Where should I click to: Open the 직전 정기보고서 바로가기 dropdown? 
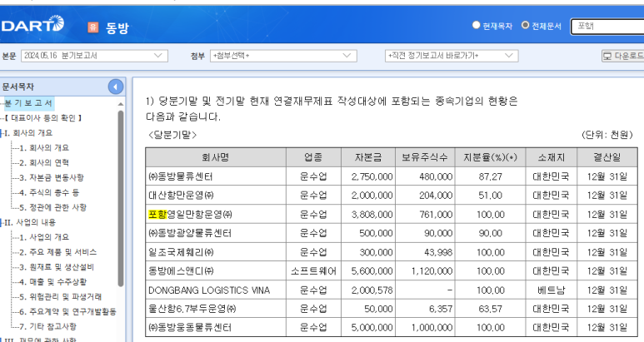click(x=452, y=56)
